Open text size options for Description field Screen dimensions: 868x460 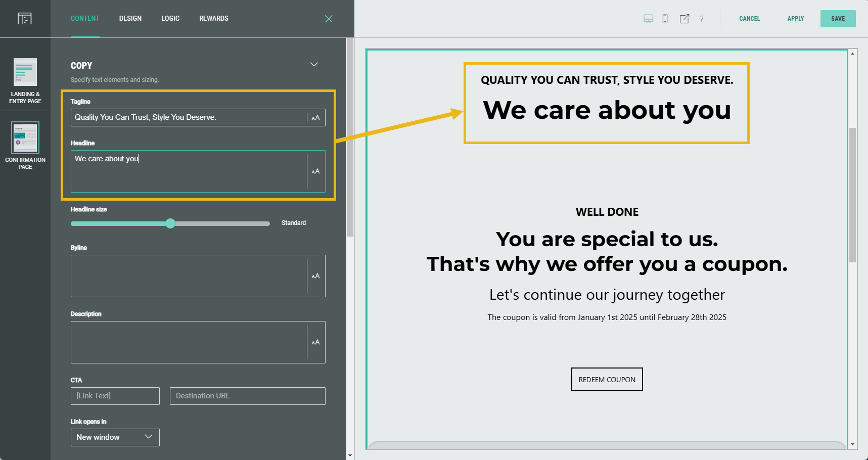(315, 342)
